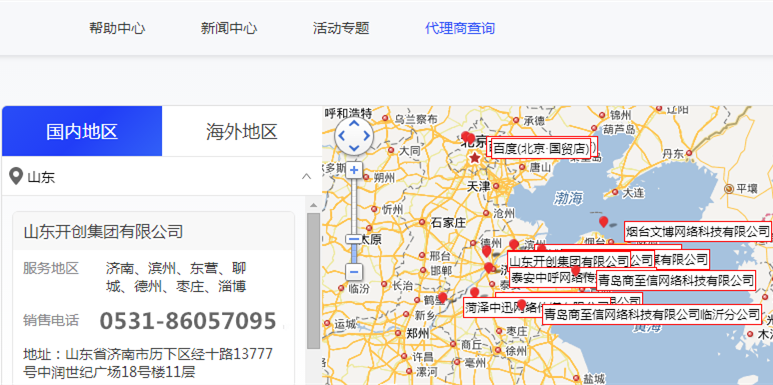This screenshot has height=385, width=773.
Task: Click the red marker above the 菏泽中迅 label
Action: click(x=474, y=292)
